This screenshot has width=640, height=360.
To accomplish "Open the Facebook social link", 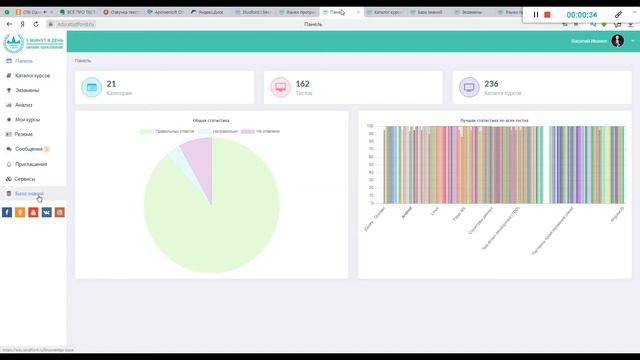I will coord(7,212).
